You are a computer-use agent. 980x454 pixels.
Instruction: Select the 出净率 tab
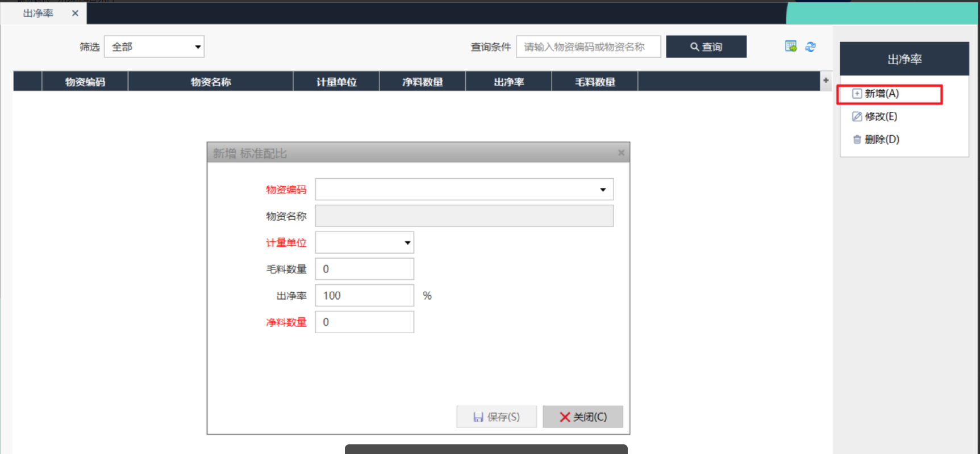(38, 13)
